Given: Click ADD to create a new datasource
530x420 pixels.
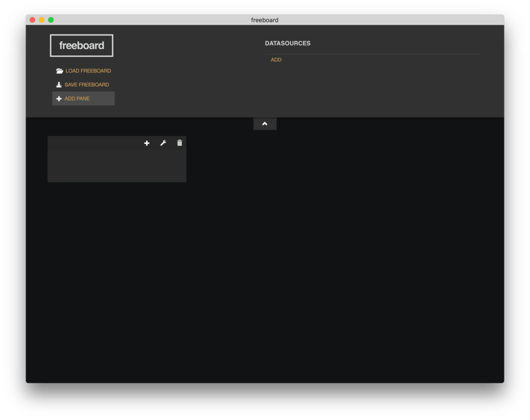Looking at the screenshot, I should point(276,60).
